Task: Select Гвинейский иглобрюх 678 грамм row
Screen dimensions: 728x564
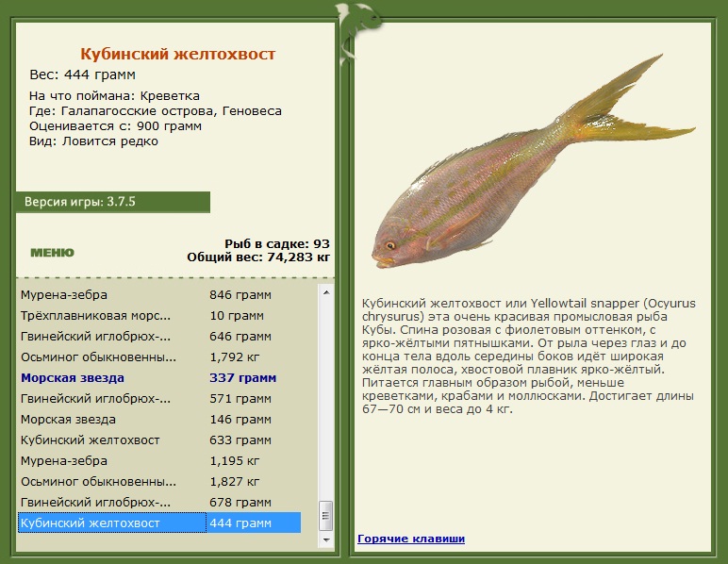Action: pos(159,503)
